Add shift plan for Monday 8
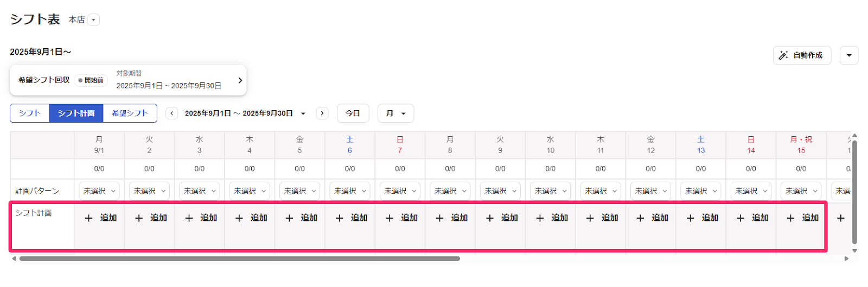 [x=451, y=218]
